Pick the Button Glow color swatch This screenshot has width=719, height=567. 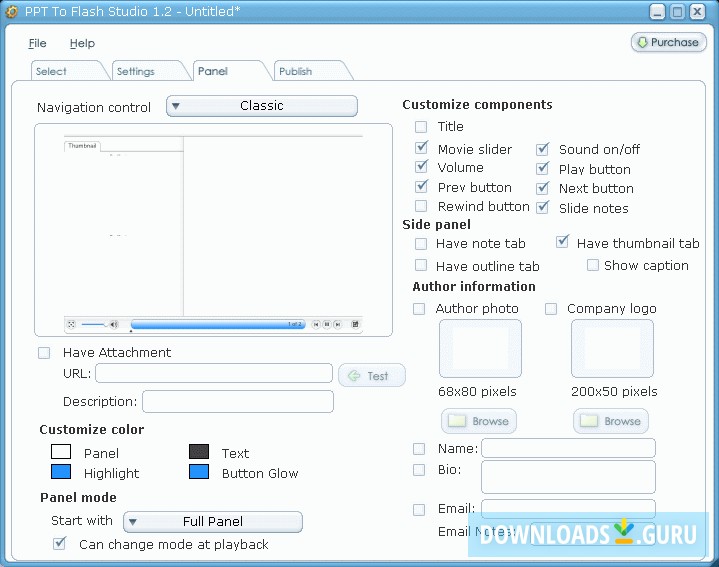click(x=199, y=472)
